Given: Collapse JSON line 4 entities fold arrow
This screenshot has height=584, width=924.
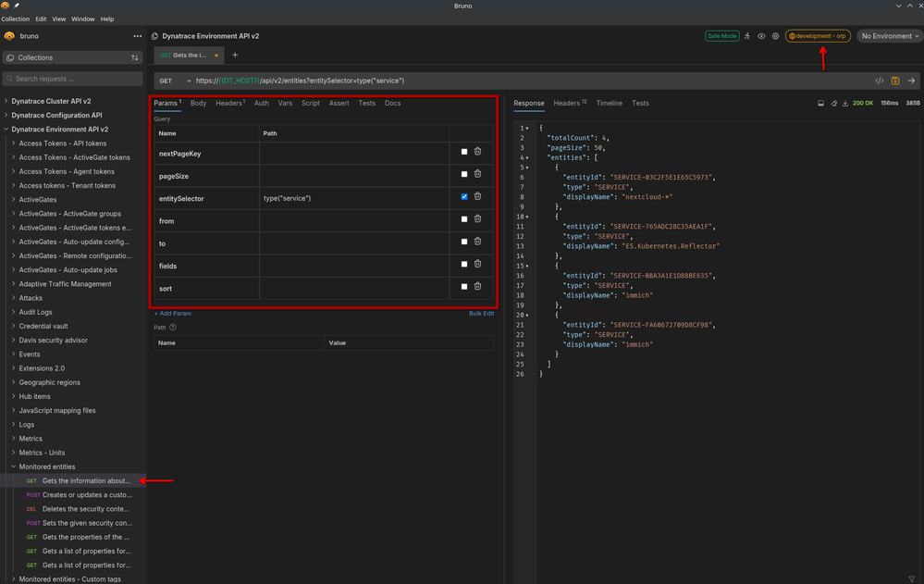Looking at the screenshot, I should pos(527,158).
